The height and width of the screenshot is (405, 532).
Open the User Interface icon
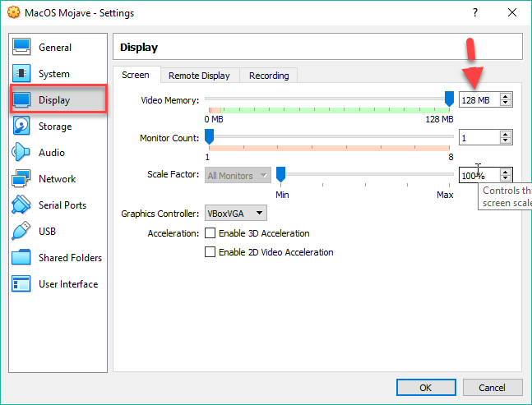pyautogui.click(x=22, y=284)
